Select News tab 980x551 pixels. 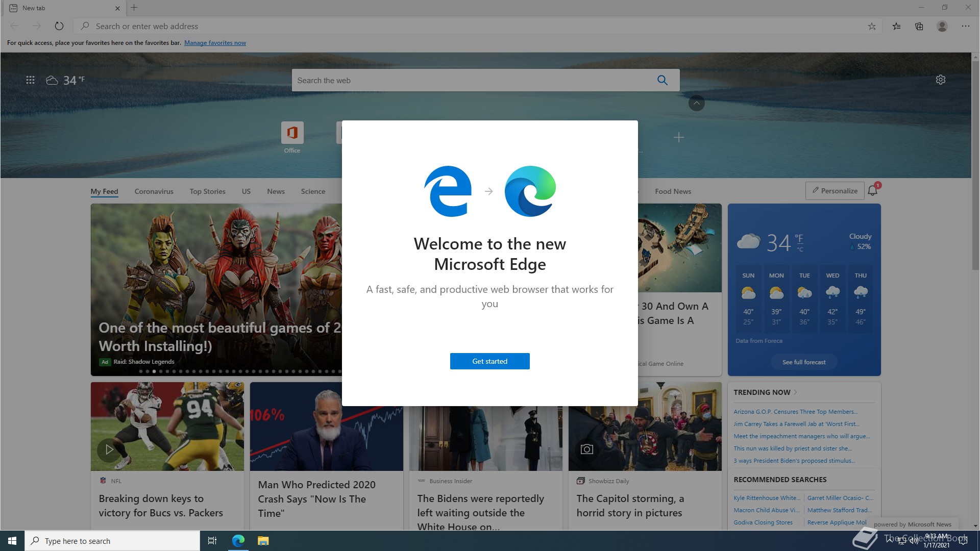click(276, 191)
